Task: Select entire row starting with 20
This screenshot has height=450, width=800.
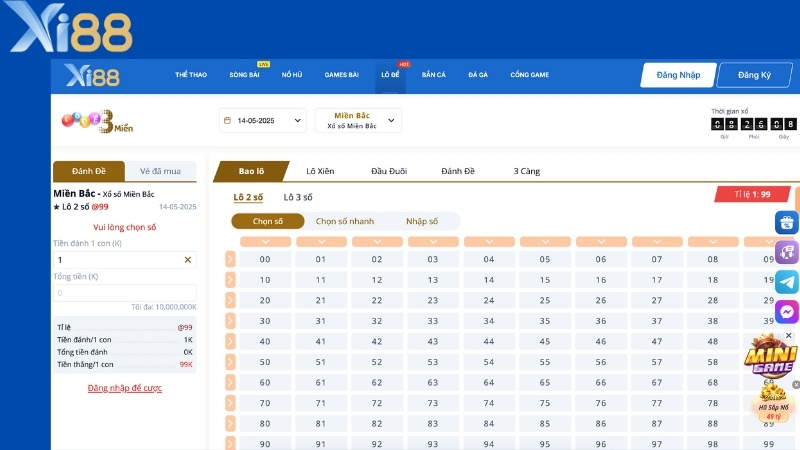Action: pos(230,300)
